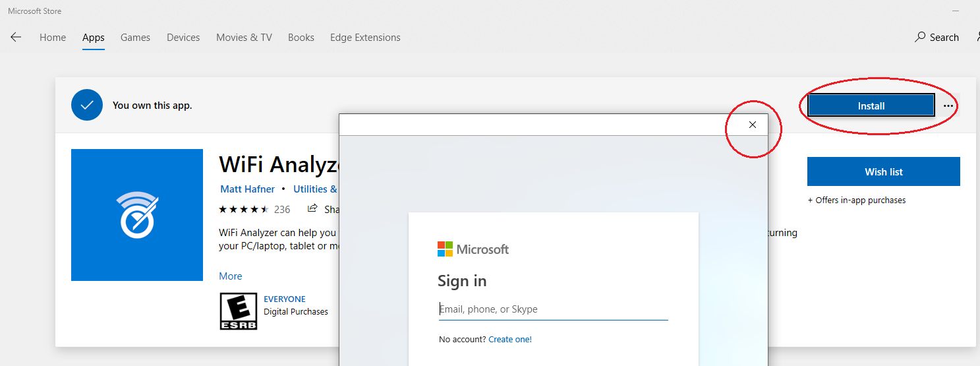Click the star rating with 236 reviews
The height and width of the screenshot is (366, 980).
(254, 209)
